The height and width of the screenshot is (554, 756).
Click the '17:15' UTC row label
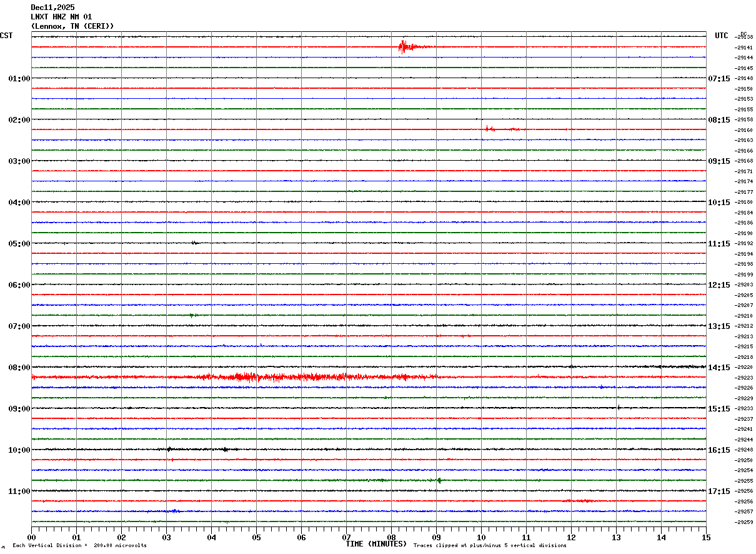click(719, 491)
